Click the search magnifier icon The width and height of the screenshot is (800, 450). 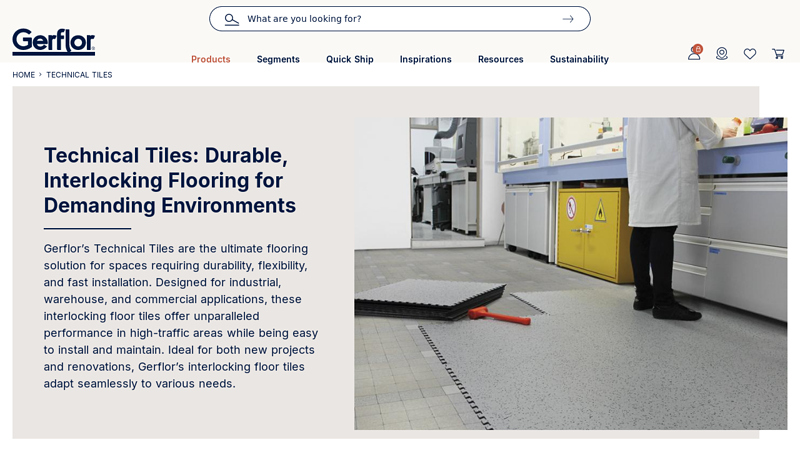(231, 19)
